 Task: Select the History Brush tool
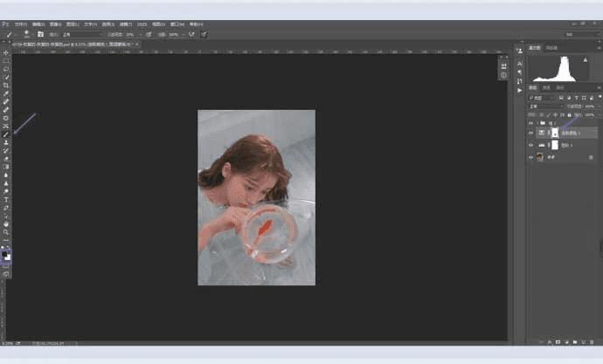click(x=6, y=150)
